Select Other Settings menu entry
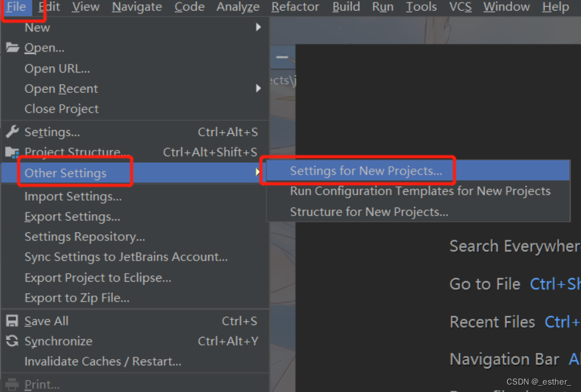This screenshot has width=581, height=392. [135, 173]
